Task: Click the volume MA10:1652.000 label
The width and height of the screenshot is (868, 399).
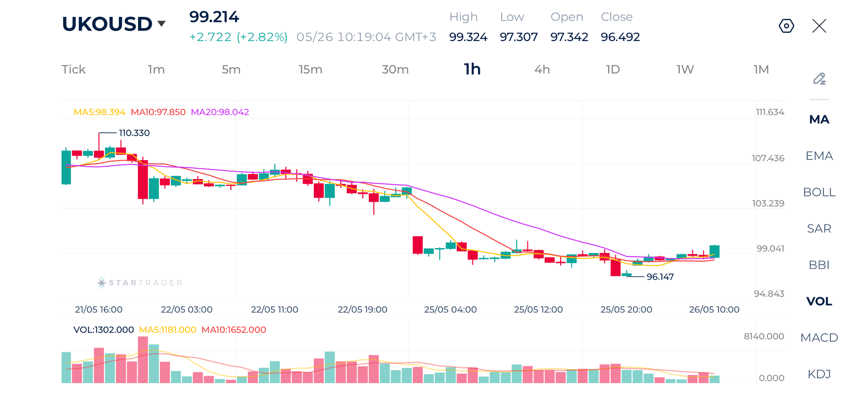Action: (x=234, y=329)
